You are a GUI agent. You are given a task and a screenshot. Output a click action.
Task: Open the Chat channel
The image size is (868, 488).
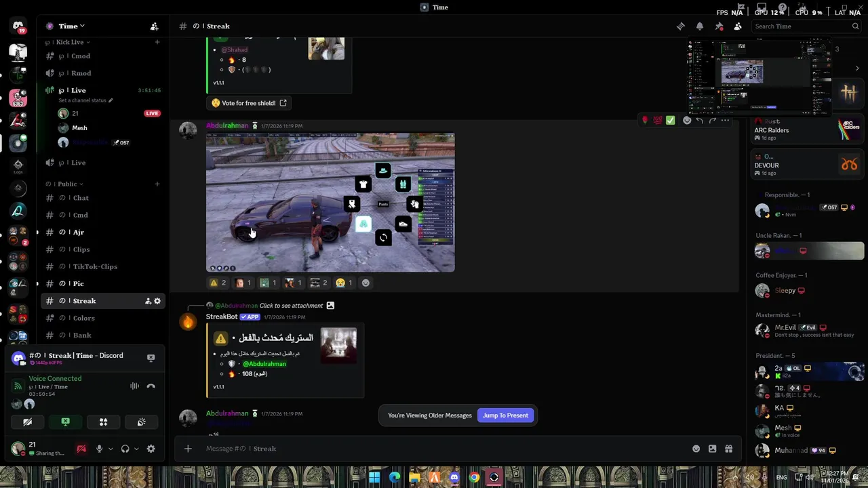click(x=102, y=198)
